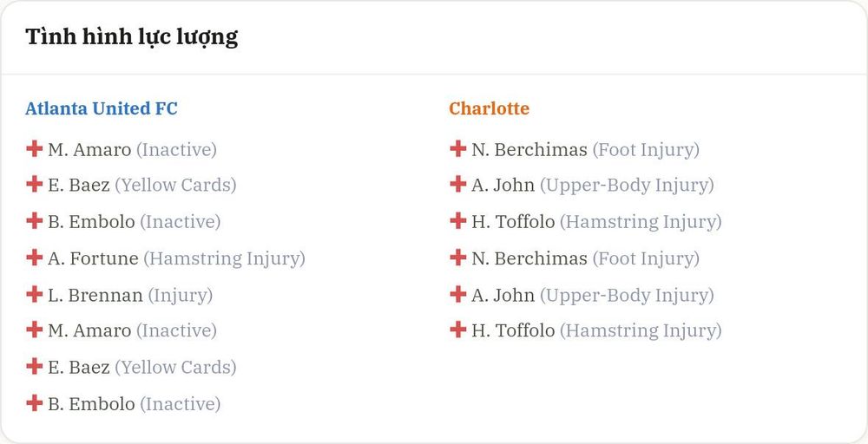Select the first B. Embolo player name
The height and width of the screenshot is (444, 868).
(91, 222)
